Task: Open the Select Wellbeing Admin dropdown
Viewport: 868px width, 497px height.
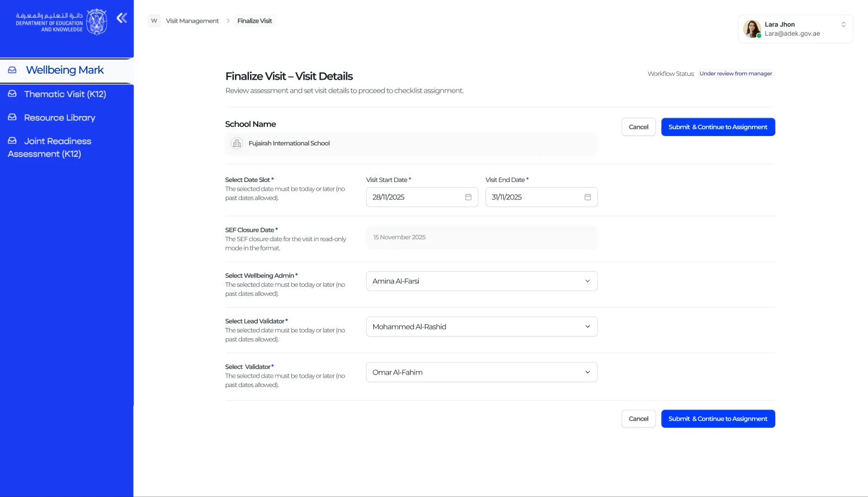Action: [x=482, y=281]
